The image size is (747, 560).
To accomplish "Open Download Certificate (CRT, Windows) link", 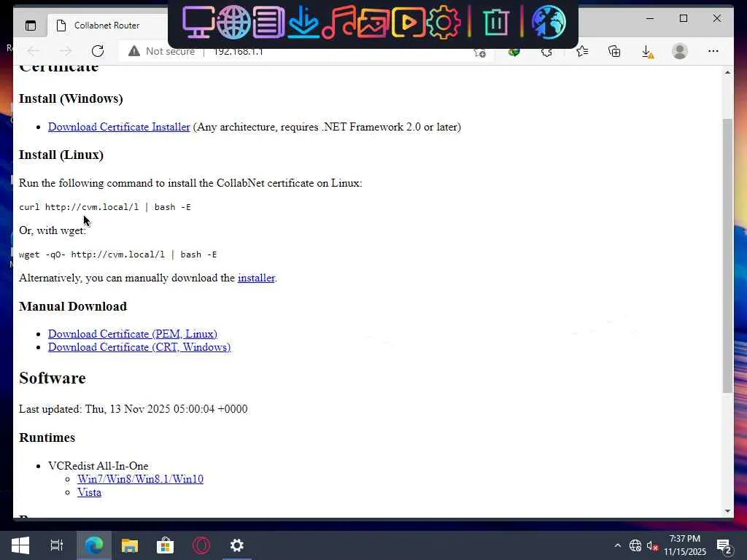I will pos(139,347).
